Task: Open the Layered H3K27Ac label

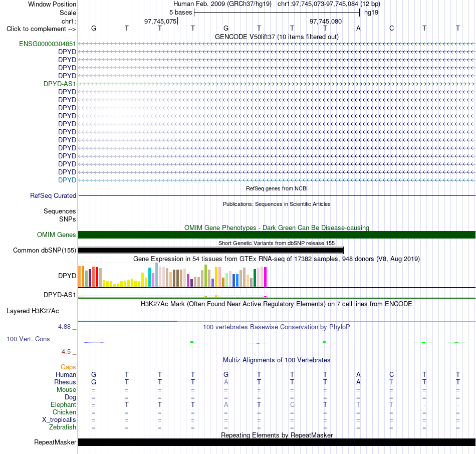Action: [33, 311]
